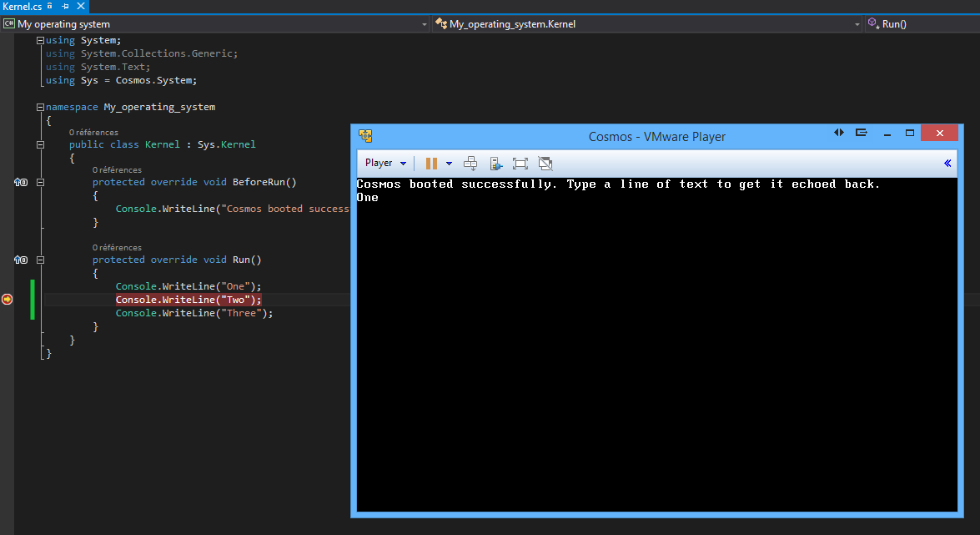Click '0 références' above class Kernel
The width and height of the screenshot is (980, 535).
click(x=93, y=132)
